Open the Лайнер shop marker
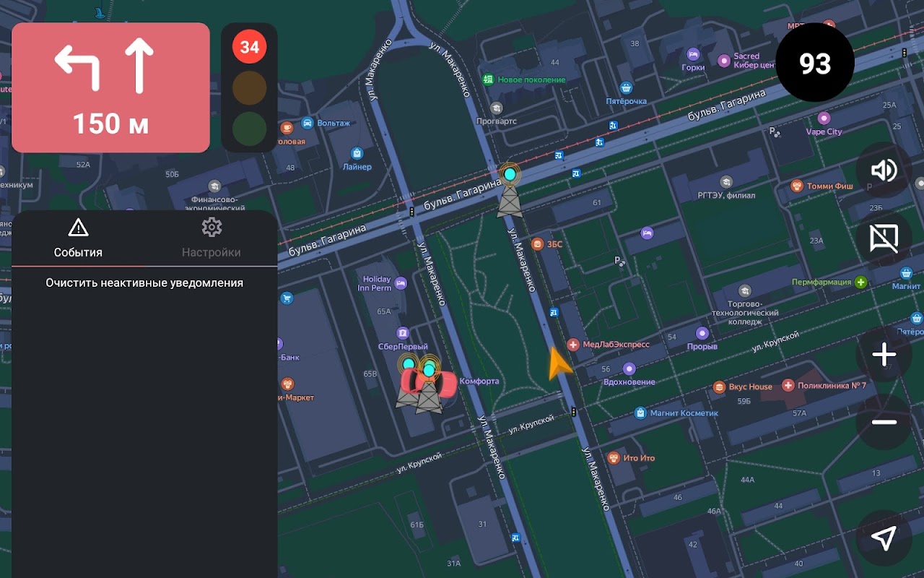924x578 pixels. point(357,153)
